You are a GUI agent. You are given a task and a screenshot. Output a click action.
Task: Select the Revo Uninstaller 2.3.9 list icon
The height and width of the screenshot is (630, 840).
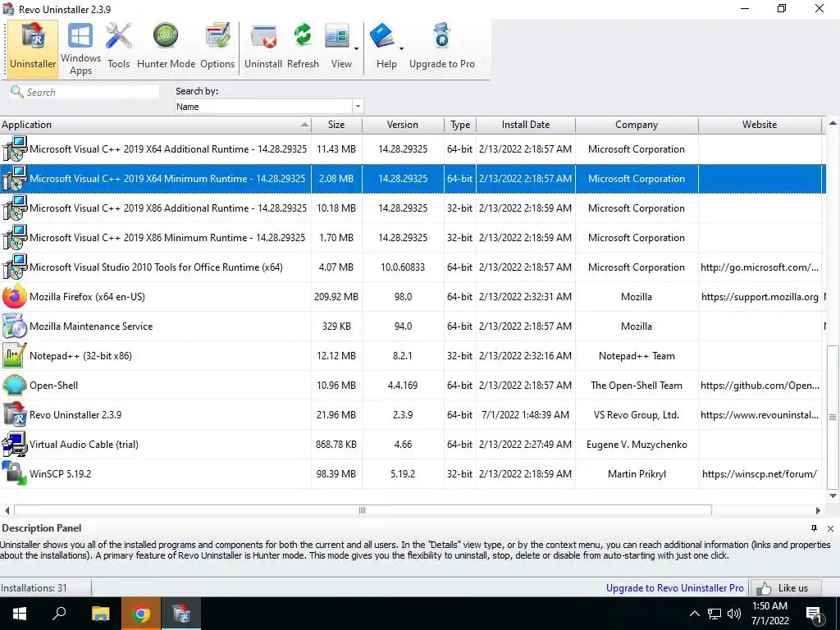(x=15, y=414)
